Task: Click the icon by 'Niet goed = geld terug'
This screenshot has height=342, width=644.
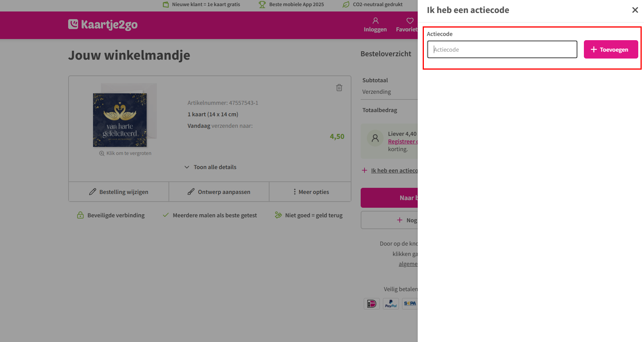Action: pos(278,215)
